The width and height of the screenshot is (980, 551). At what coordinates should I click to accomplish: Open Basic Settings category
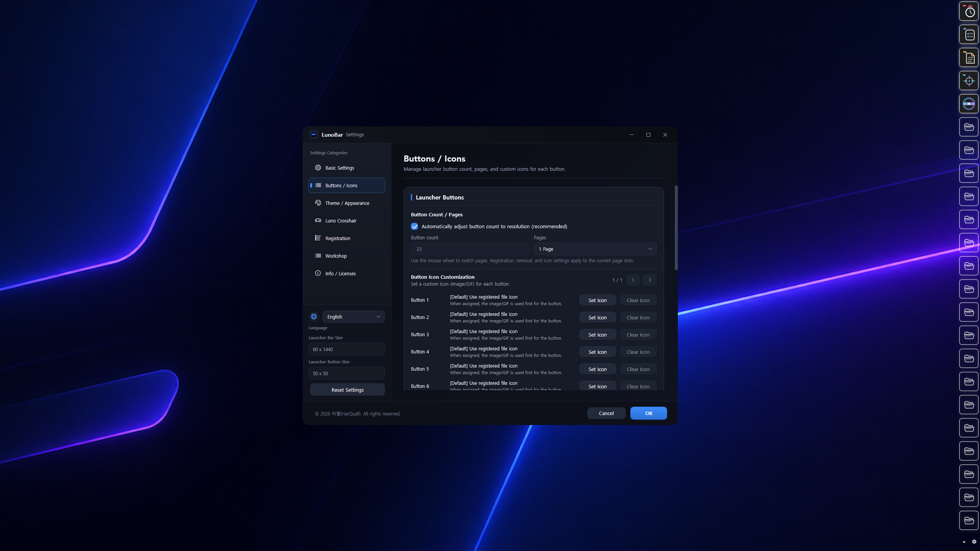click(x=347, y=168)
